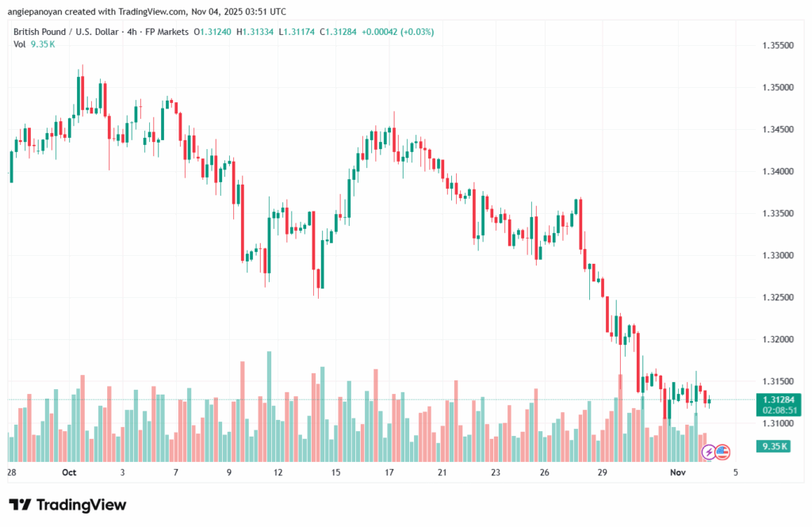812x527 pixels.
Task: Click the 17 date label on time axis
Action: click(x=389, y=472)
